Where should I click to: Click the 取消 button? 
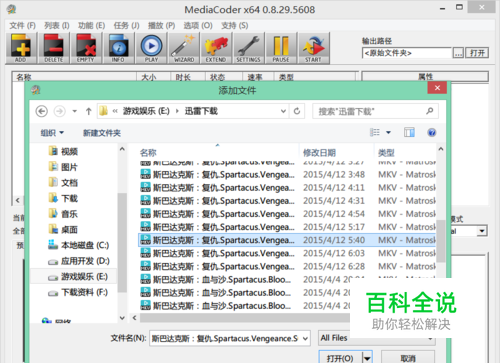point(408,358)
